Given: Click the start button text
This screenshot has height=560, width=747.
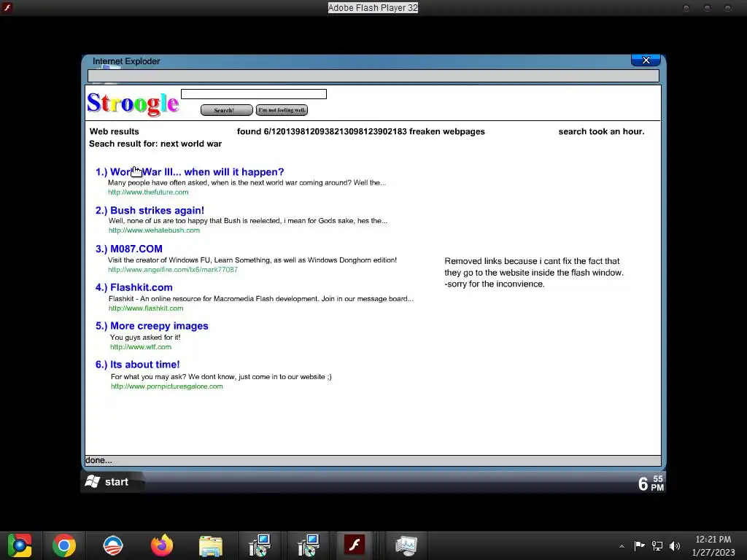Looking at the screenshot, I should [117, 482].
